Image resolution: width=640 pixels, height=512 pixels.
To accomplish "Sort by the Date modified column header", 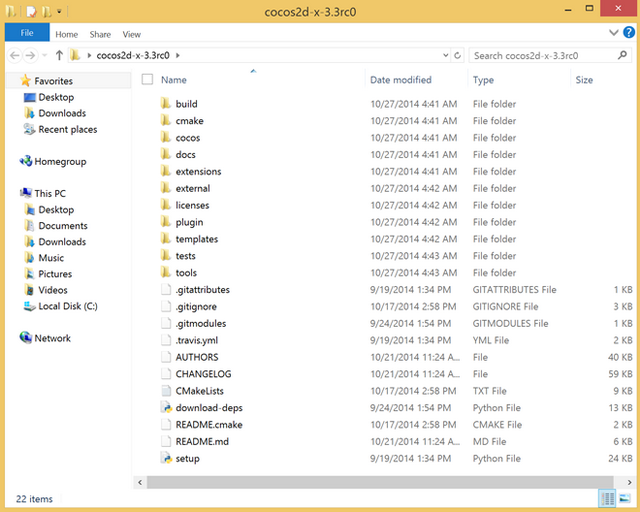I will [401, 80].
